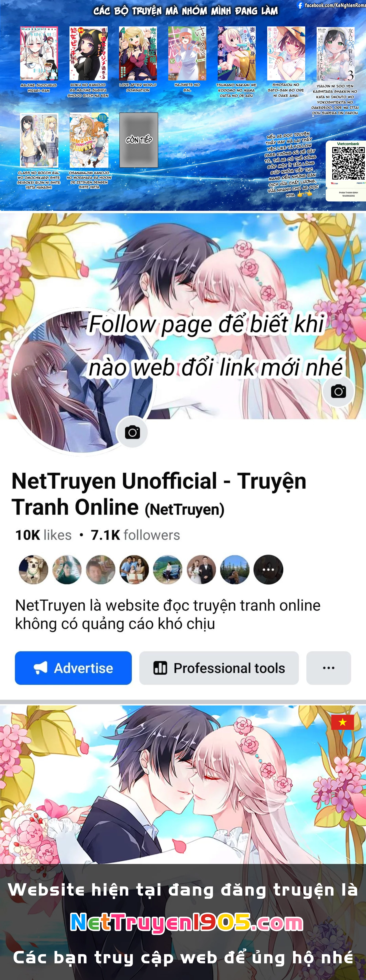Open Majime Succubus Hiragi-san cover

click(39, 53)
